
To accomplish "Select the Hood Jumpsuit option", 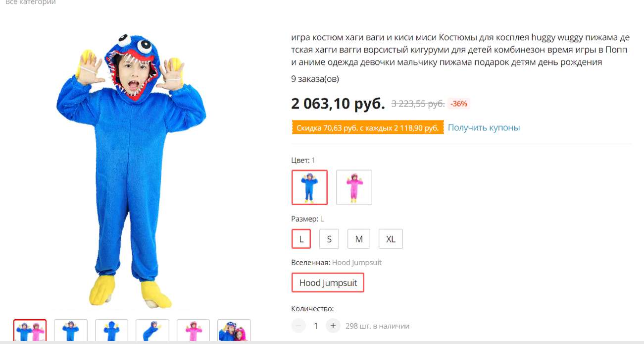I will click(x=328, y=283).
